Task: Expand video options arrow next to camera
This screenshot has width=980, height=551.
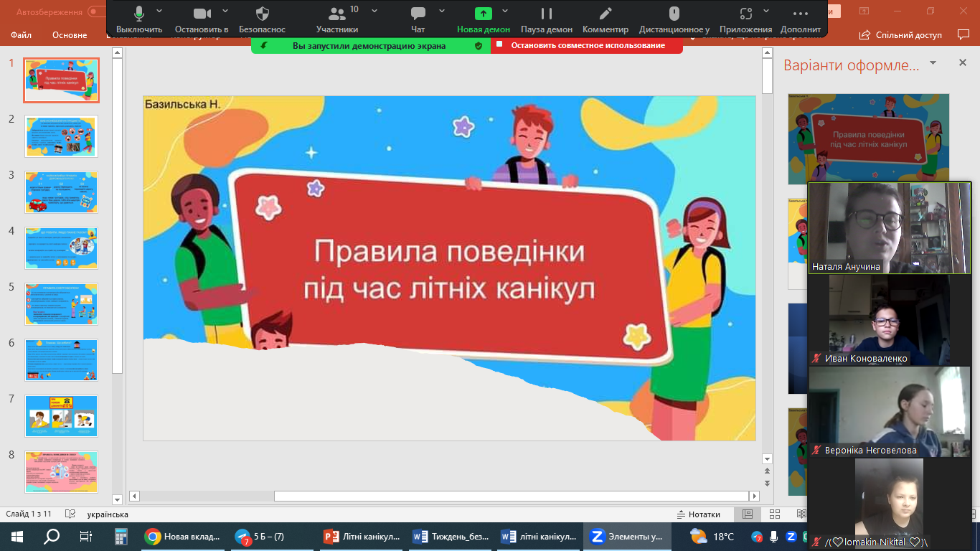Action: [225, 11]
